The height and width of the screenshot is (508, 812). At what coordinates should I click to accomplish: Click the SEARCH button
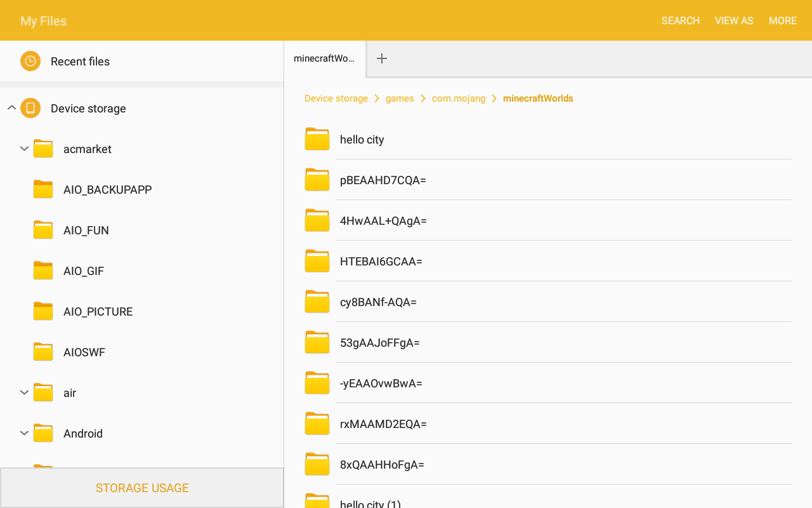(x=681, y=20)
